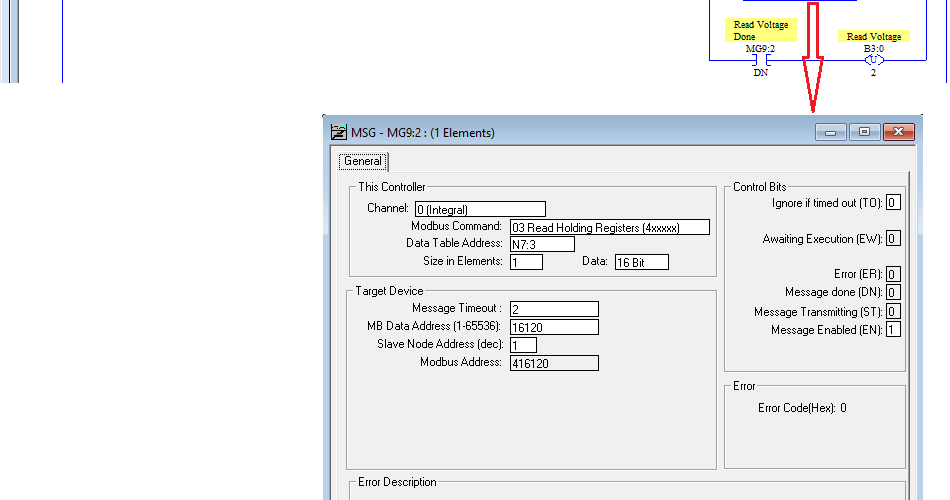Screen dimensions: 950x500
Task: Minimize the MSG - MG9:2 window
Action: coord(830,132)
